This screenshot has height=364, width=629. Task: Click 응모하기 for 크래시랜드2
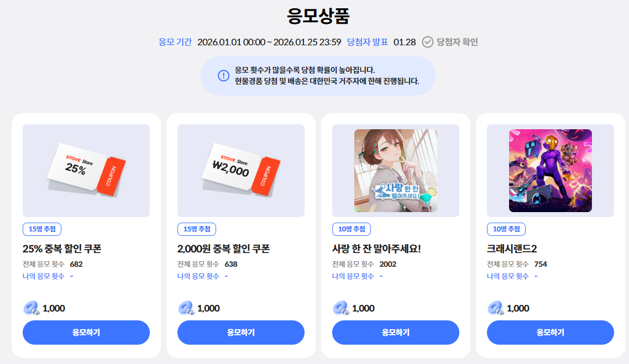[x=551, y=333]
